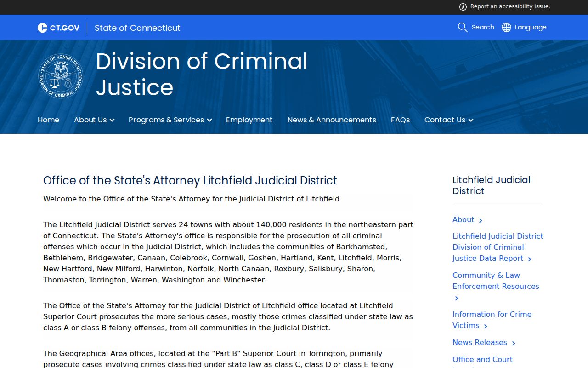Click the arrow after News Releases
The image size is (588, 368).
point(514,343)
